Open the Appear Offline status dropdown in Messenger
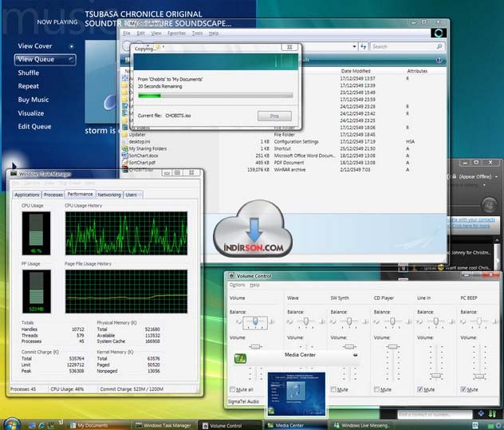504x430 pixels. 496,176
